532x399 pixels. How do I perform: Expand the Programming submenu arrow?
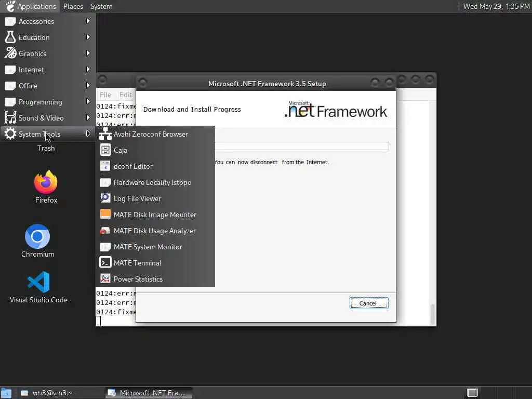coord(88,101)
